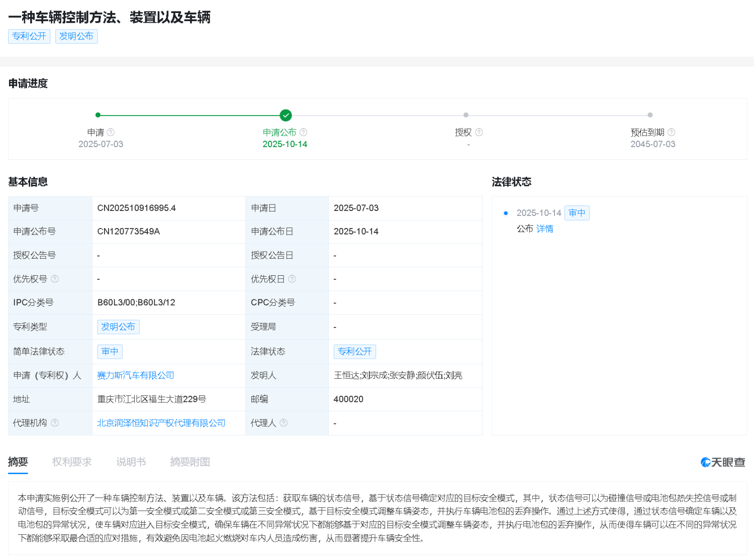This screenshot has height=560, width=754.
Task: Click the patent title heading
Action: coord(109,17)
